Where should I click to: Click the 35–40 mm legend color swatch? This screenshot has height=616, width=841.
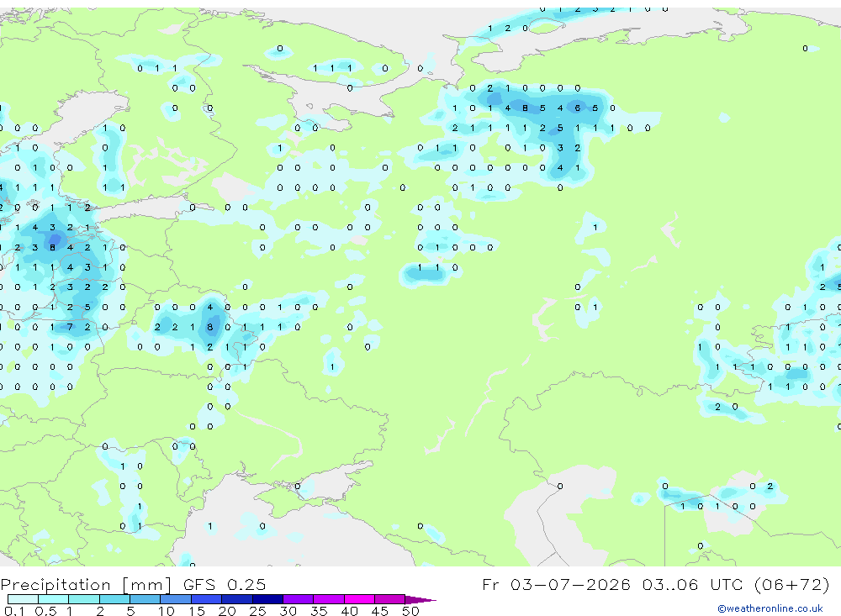[329, 599]
